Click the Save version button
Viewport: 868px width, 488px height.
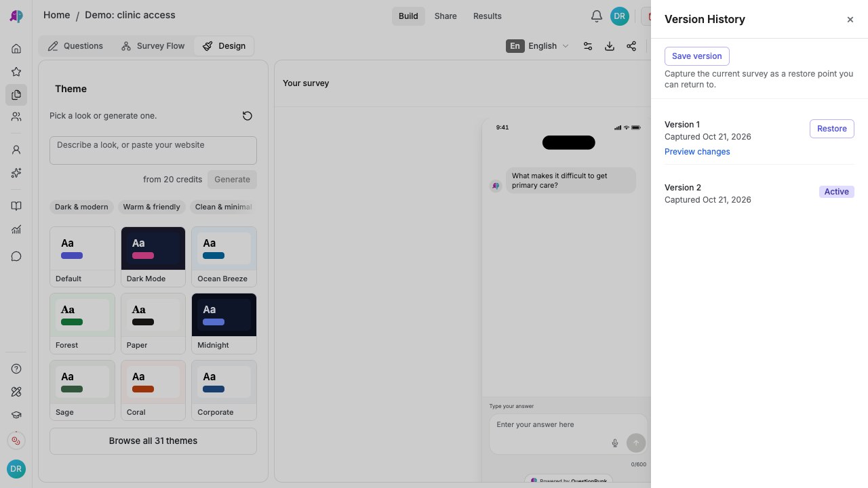click(x=697, y=56)
